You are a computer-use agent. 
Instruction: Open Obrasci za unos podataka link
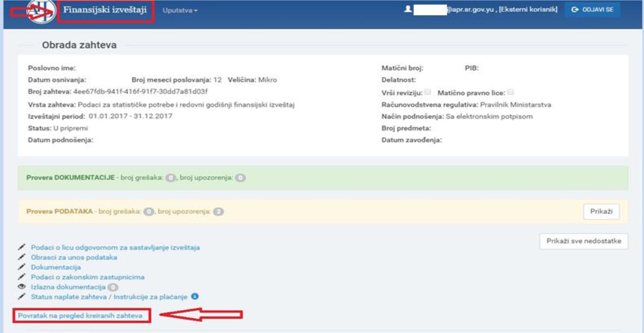(74, 257)
